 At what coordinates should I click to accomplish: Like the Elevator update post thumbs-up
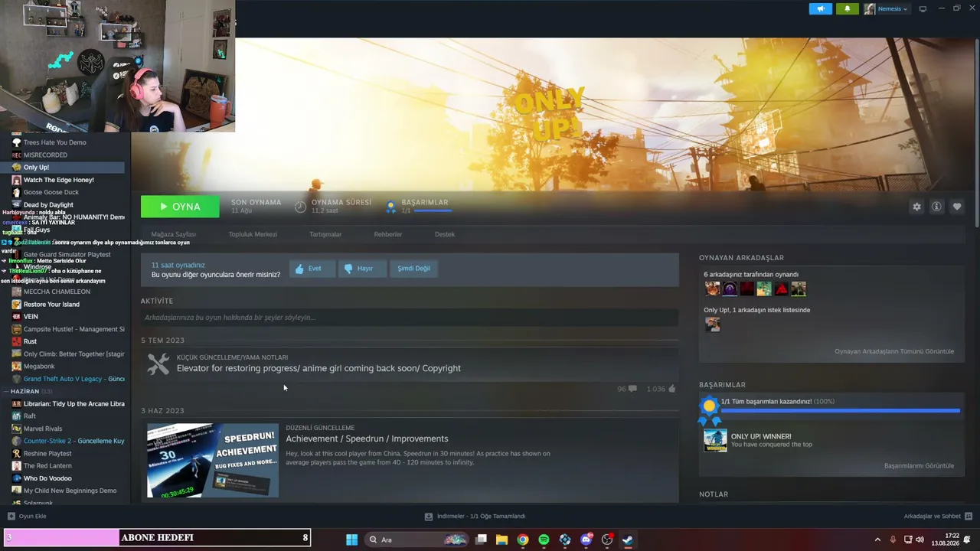tap(661, 389)
